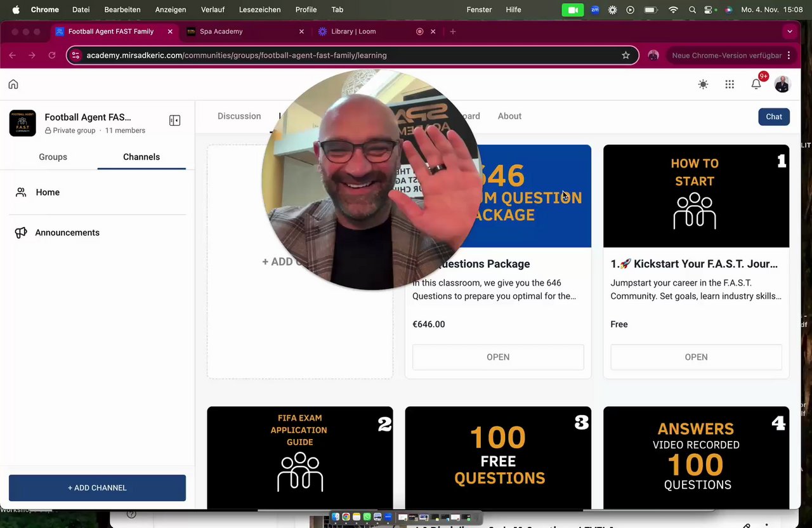812x528 pixels.
Task: Click the Chrome forward arrow
Action: point(32,55)
